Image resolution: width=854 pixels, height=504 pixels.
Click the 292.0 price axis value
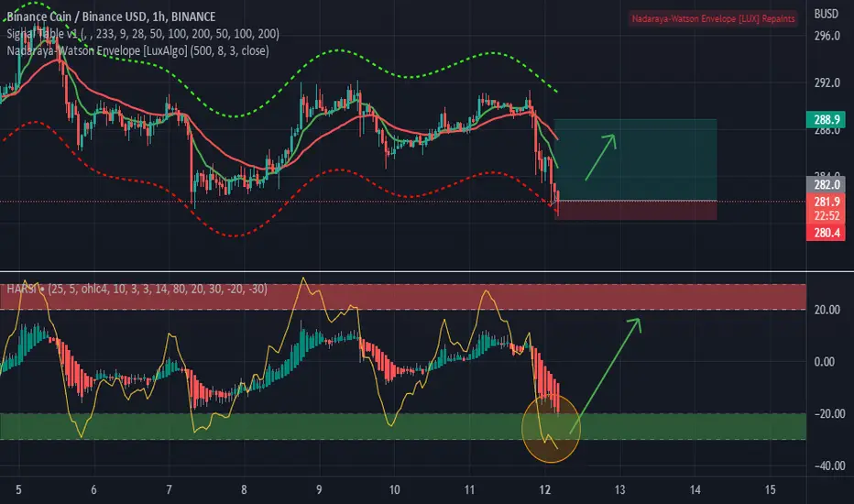(827, 82)
